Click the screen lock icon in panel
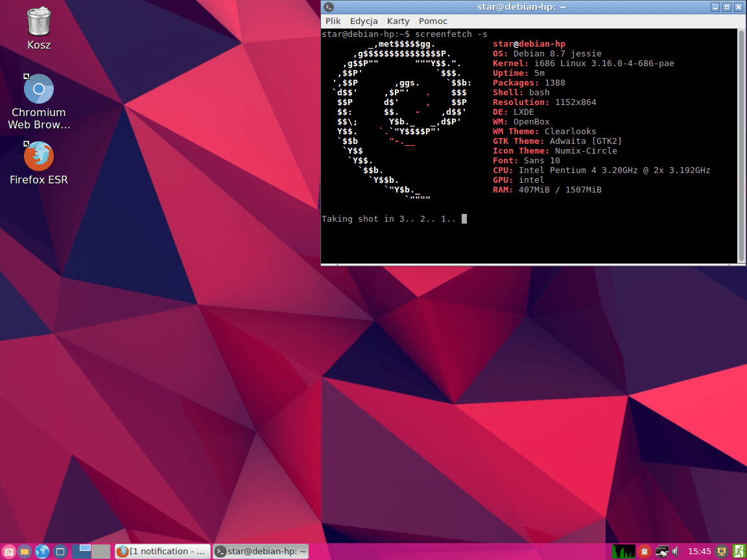The height and width of the screenshot is (560, 747). [721, 552]
